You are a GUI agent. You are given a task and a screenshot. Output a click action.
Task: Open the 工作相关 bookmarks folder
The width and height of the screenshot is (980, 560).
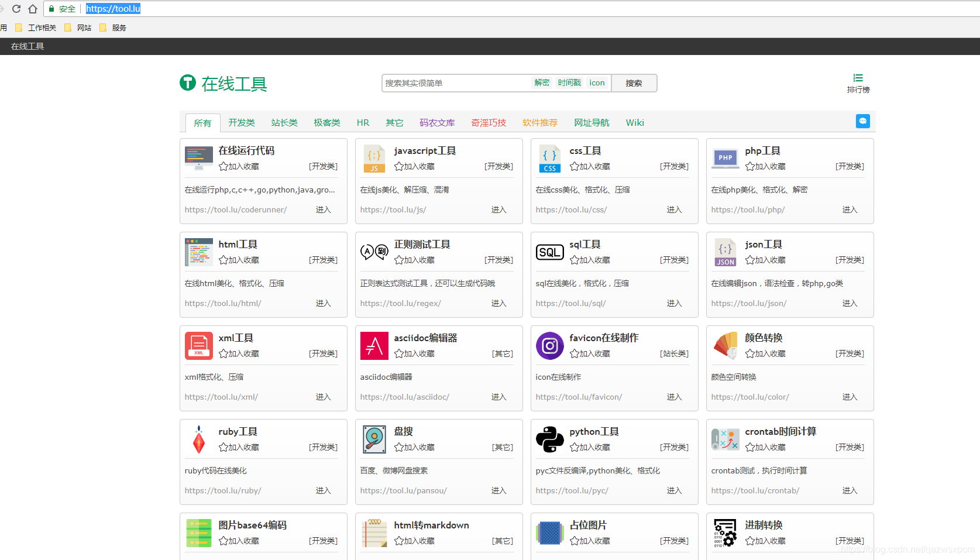click(36, 28)
